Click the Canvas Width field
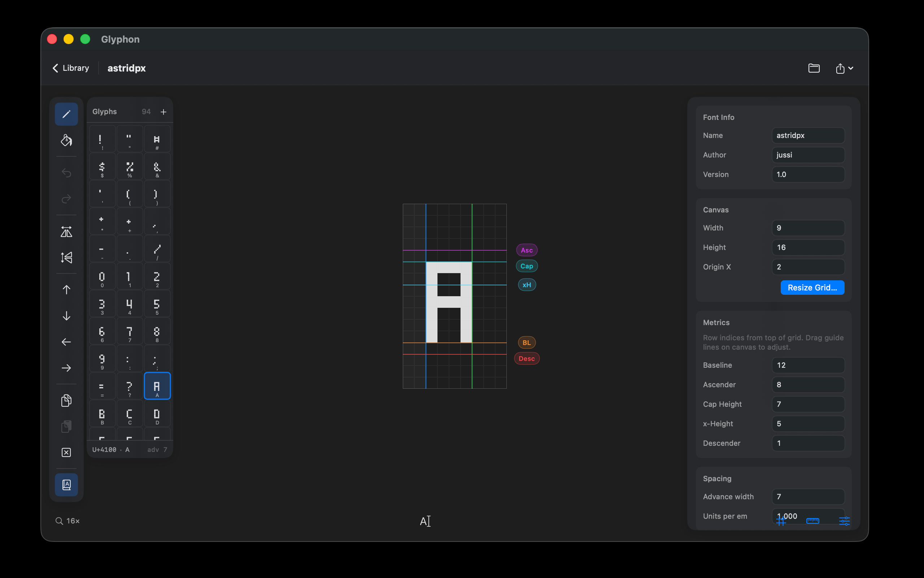This screenshot has height=578, width=924. pyautogui.click(x=808, y=228)
